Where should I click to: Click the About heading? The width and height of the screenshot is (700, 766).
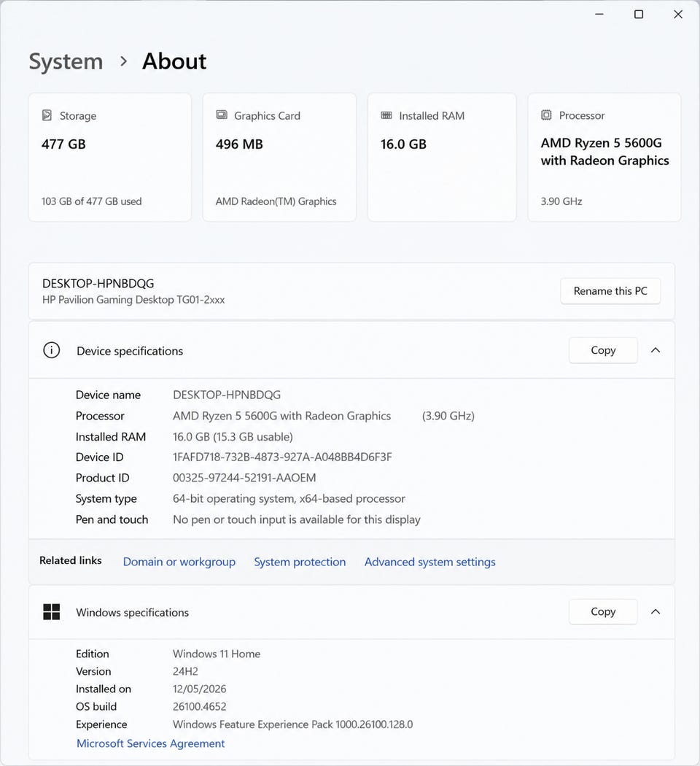click(174, 61)
